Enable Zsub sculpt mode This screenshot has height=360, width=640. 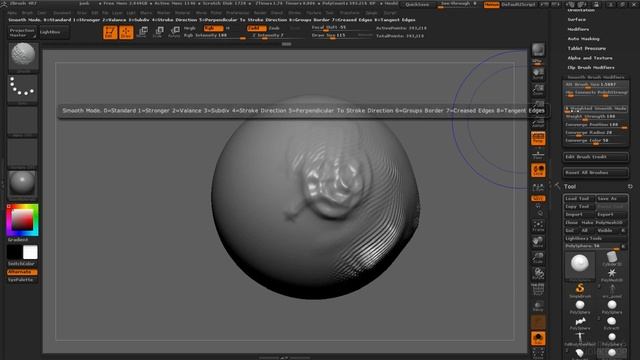click(x=274, y=28)
